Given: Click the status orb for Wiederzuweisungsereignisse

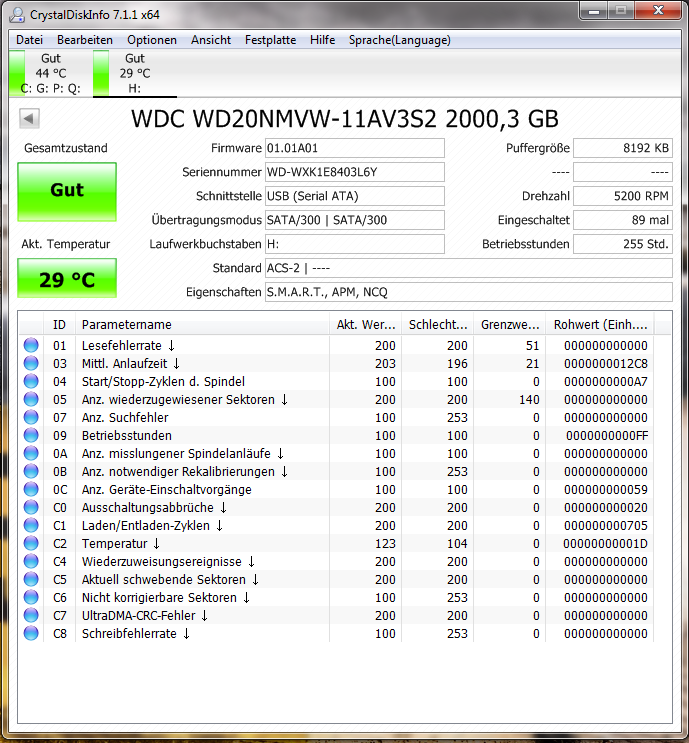Looking at the screenshot, I should point(31,561).
